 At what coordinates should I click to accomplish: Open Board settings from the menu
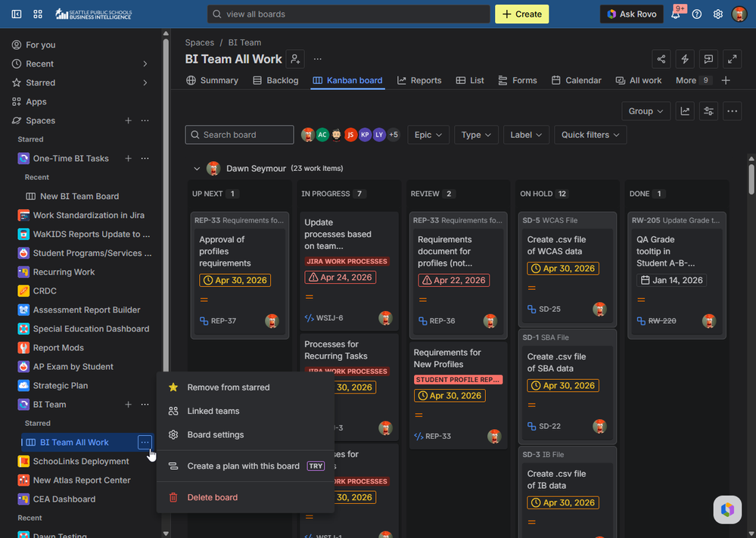coord(245,434)
